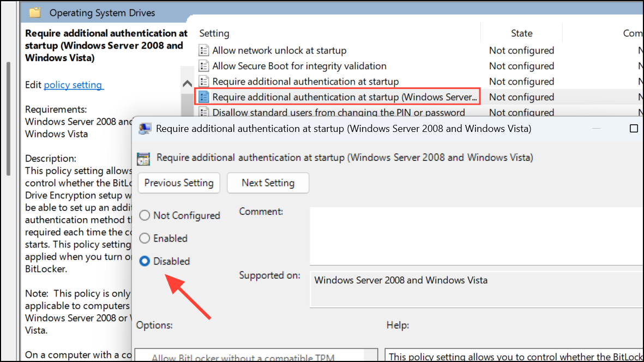Click the Operating System Drives folder icon
Image resolution: width=644 pixels, height=362 pixels.
click(x=35, y=13)
